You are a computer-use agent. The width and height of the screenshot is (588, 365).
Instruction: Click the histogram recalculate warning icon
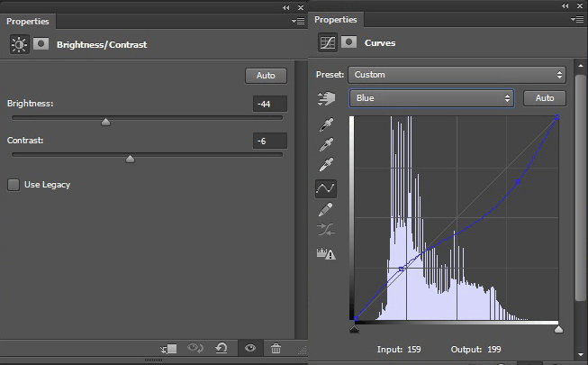click(326, 254)
